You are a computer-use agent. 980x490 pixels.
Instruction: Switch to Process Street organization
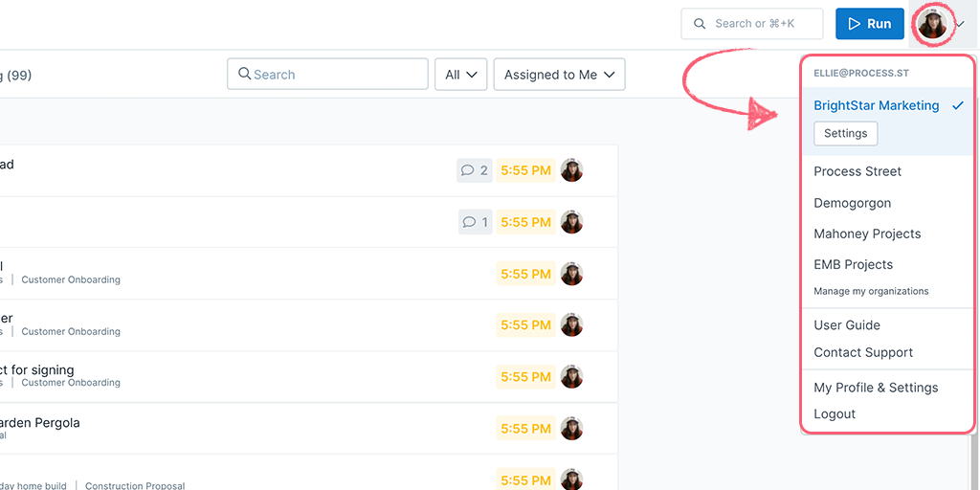(857, 171)
